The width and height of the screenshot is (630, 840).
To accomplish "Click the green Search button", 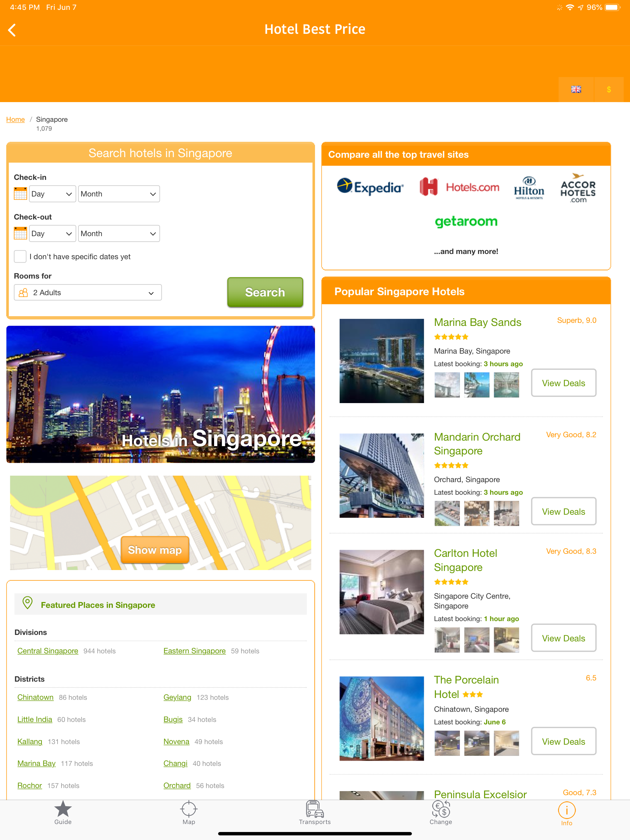I will [265, 292].
